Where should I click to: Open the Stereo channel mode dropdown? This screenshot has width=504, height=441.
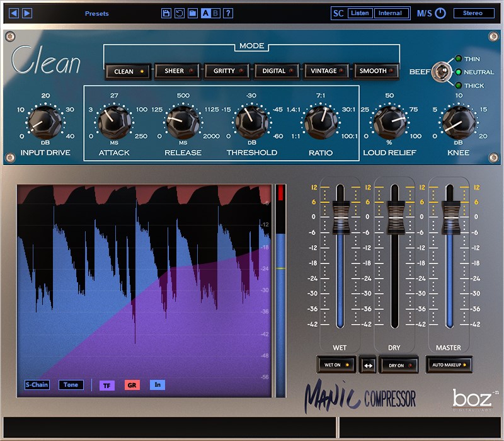(474, 13)
